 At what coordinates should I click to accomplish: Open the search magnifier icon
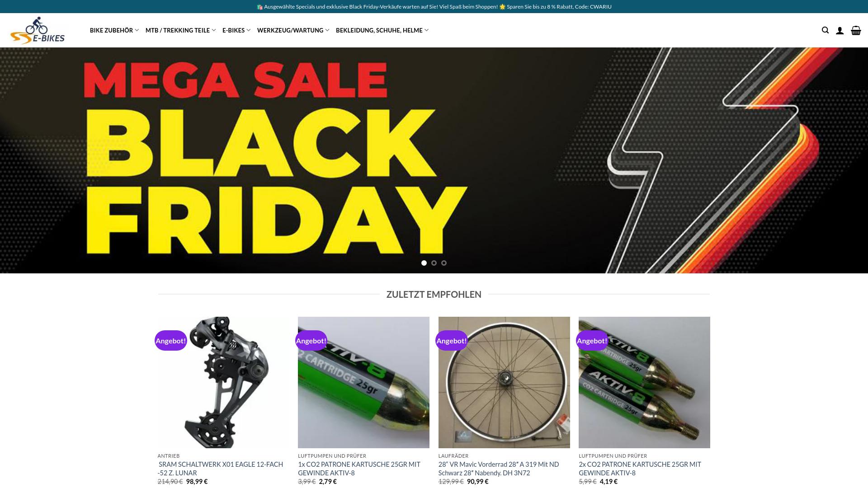pos(825,30)
